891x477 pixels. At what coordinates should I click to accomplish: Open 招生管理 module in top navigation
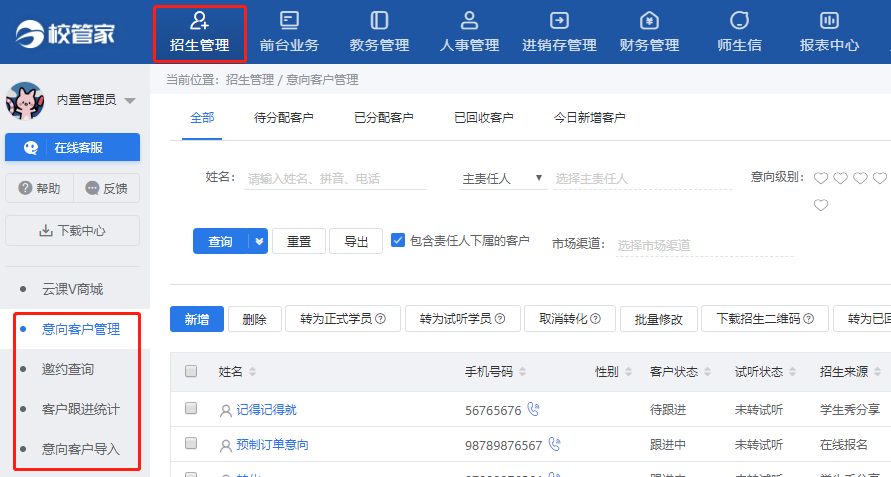coord(199,33)
